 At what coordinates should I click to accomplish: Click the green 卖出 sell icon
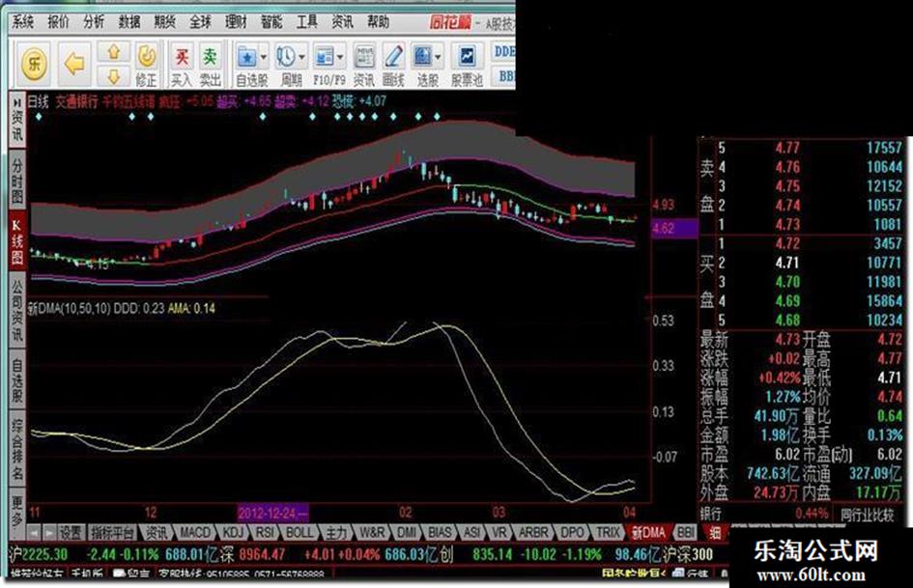pos(210,65)
